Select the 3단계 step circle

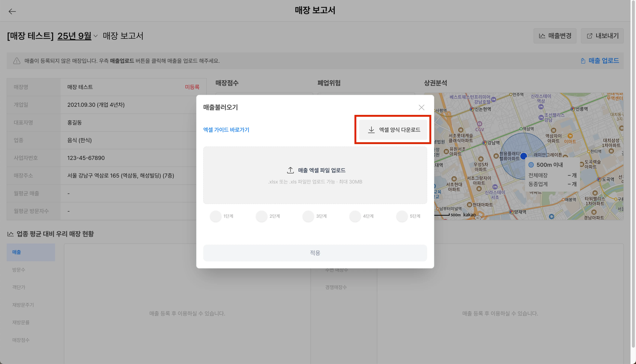tap(308, 216)
